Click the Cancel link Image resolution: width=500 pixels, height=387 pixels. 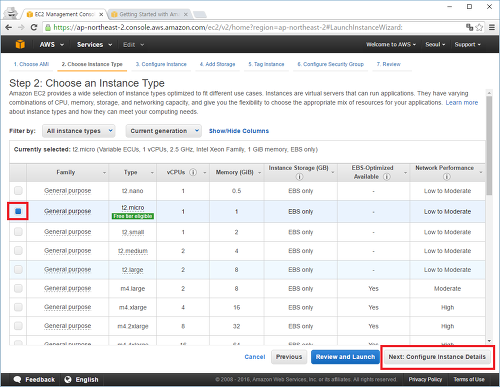tap(255, 357)
